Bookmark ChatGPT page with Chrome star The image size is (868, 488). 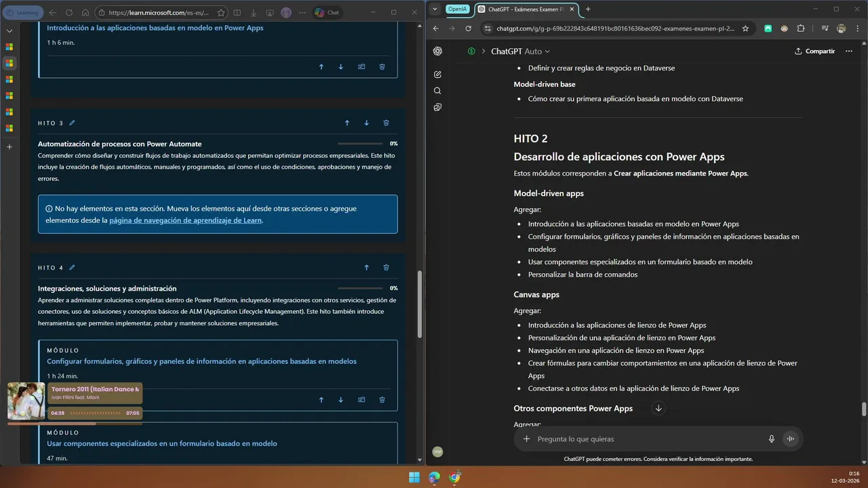(x=745, y=28)
